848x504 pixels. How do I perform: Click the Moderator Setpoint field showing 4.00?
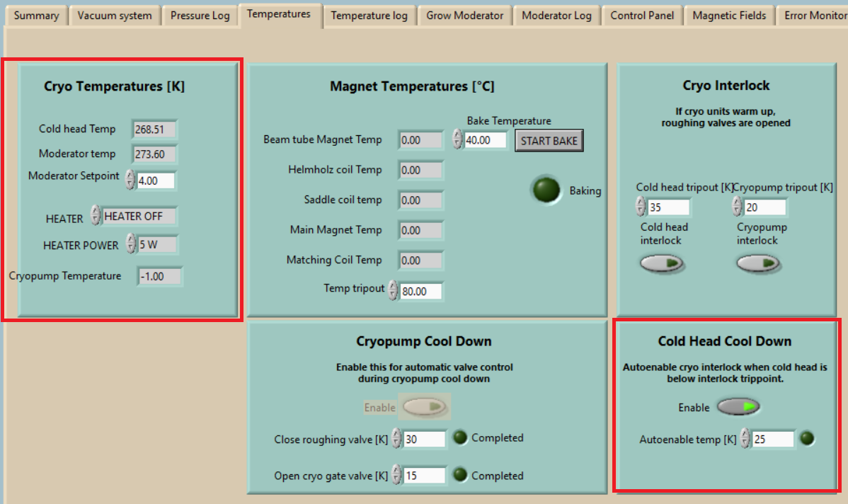coord(156,181)
